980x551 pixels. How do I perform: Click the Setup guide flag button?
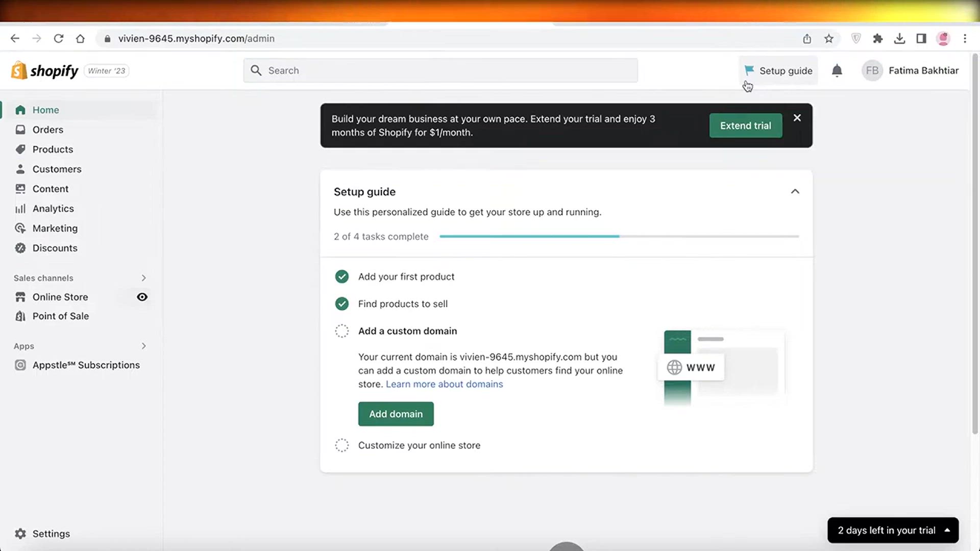(x=778, y=70)
